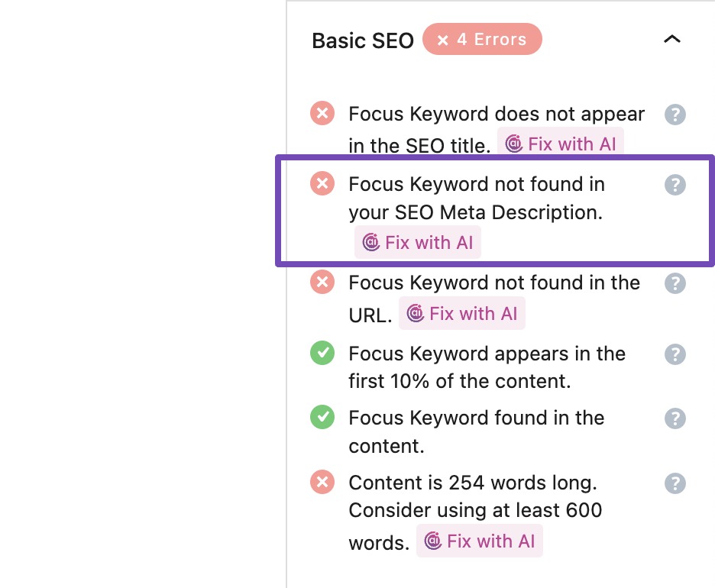Click the 4 Errors badge
Viewport: 715px width, 588px height.
coord(482,39)
